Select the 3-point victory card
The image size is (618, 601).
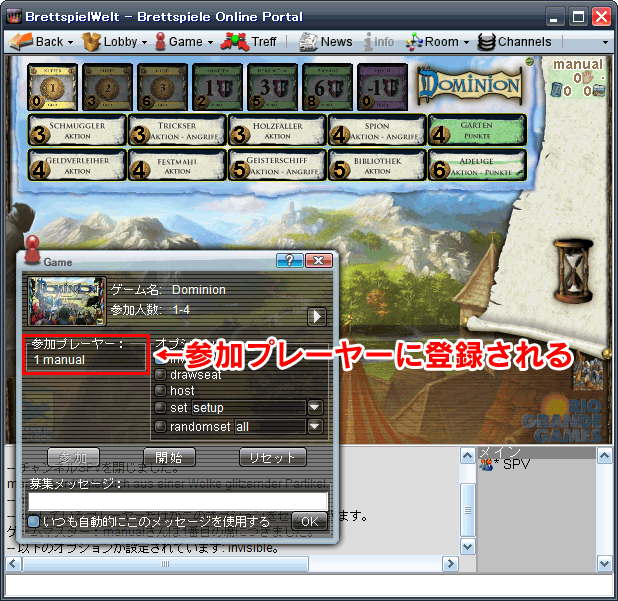[x=272, y=87]
